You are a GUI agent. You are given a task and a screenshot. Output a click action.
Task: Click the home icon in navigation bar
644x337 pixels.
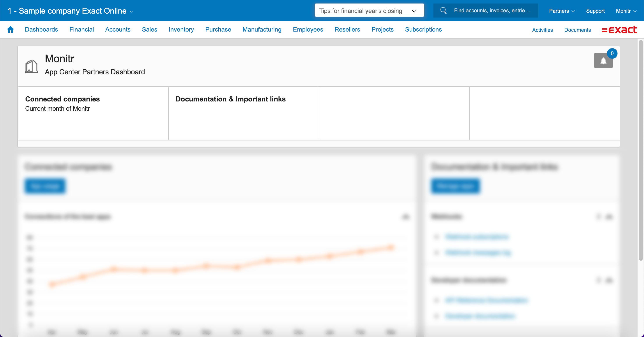[10, 30]
